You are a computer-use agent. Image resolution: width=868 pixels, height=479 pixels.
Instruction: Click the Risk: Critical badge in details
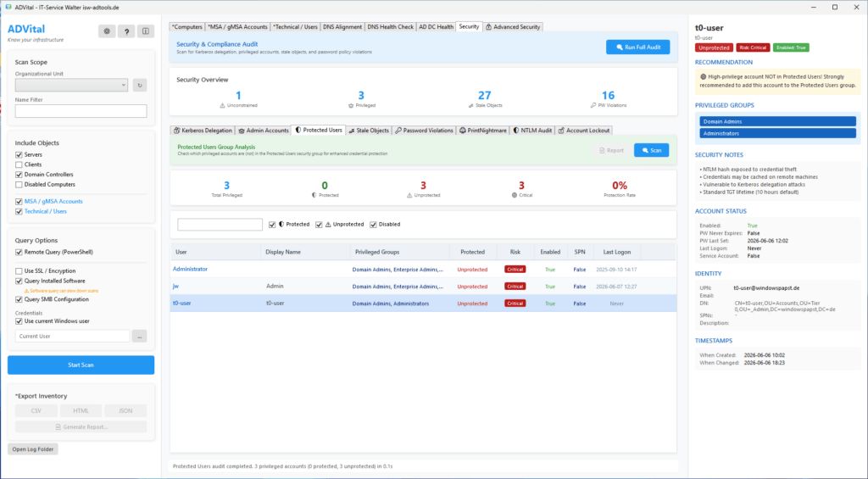tap(753, 47)
